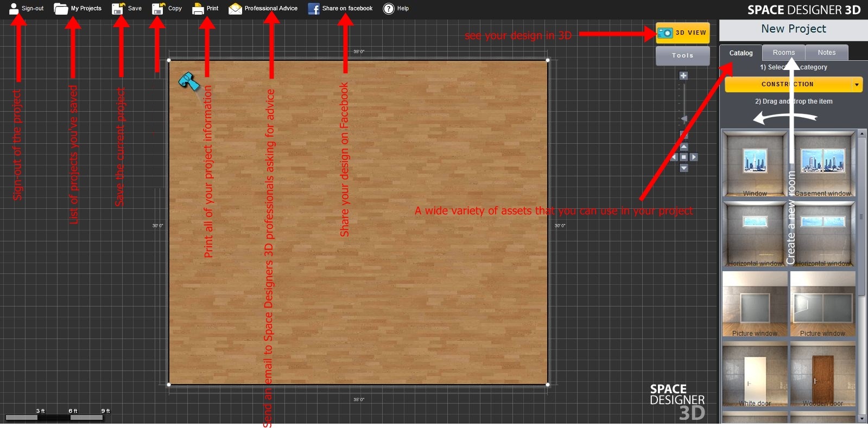
Task: Click the right 30' 0" dimension label
Action: 560,226
